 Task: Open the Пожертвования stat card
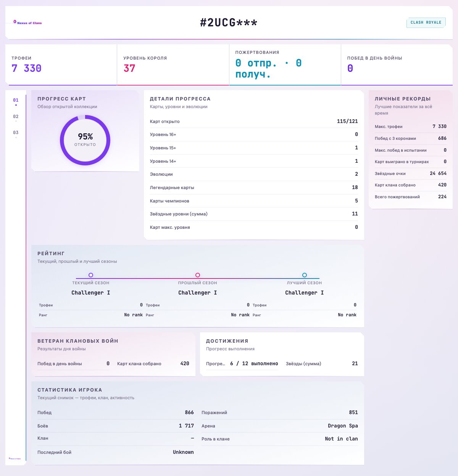(x=285, y=65)
